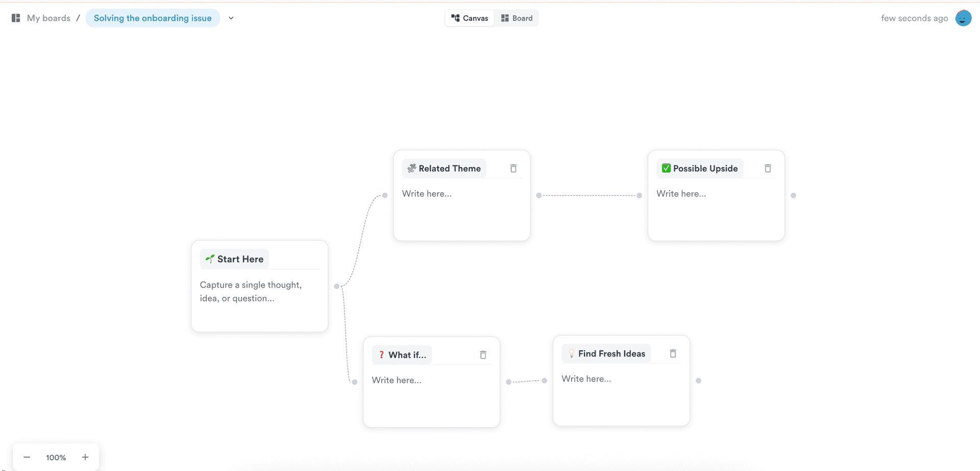The width and height of the screenshot is (980, 471).
Task: Click the 100% zoom level indicator
Action: click(x=56, y=458)
